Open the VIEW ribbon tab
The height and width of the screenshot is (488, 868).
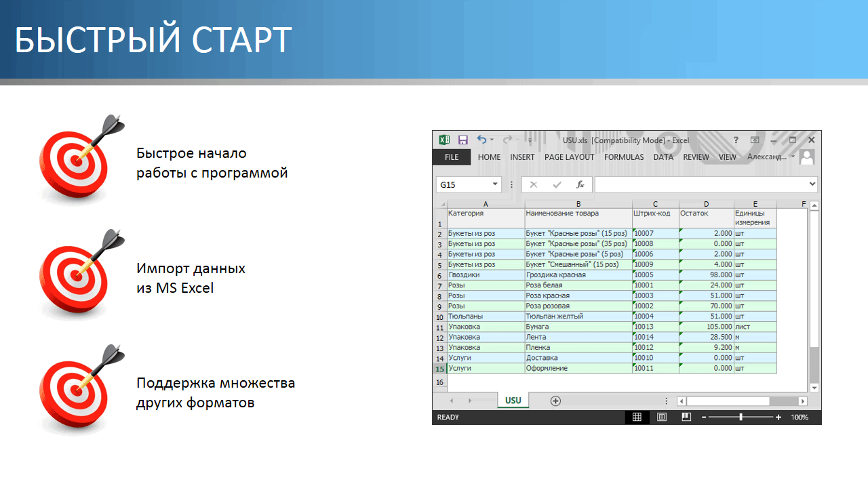(728, 157)
